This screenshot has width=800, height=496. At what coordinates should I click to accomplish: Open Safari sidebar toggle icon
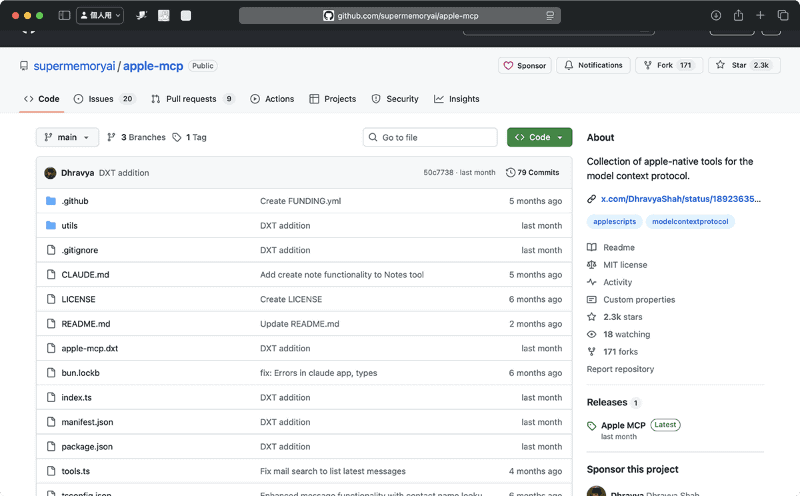click(64, 15)
